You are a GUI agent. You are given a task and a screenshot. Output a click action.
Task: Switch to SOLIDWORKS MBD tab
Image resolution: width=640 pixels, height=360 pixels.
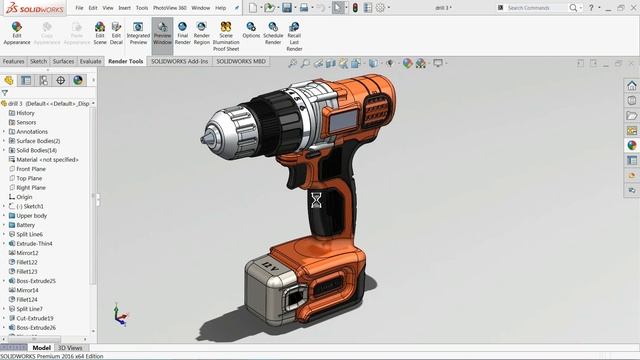coord(241,61)
